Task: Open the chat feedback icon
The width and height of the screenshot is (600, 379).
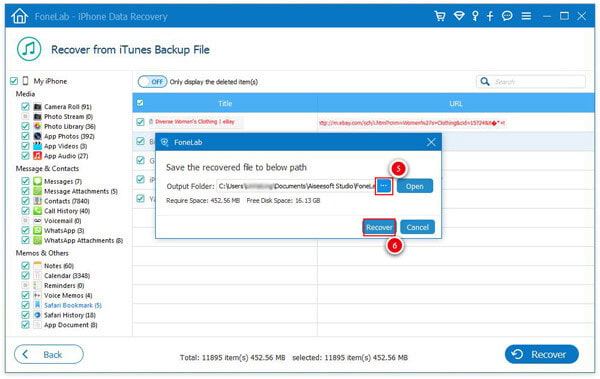Action: coord(507,16)
